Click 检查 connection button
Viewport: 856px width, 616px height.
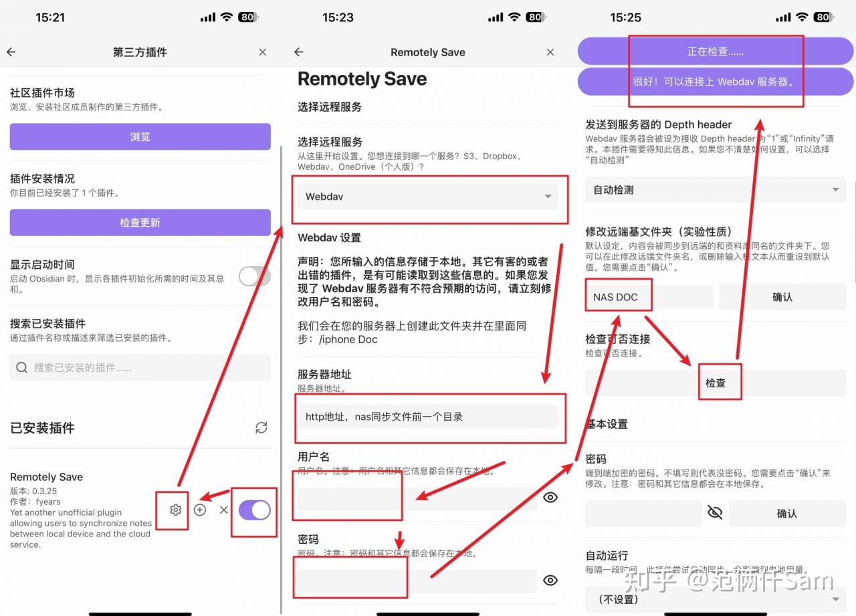coord(716,383)
